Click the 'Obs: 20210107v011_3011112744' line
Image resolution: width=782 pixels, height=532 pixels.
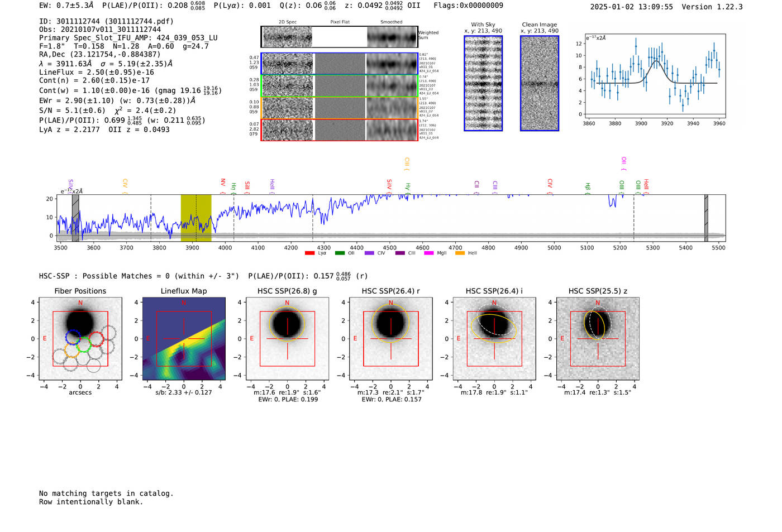100,30
